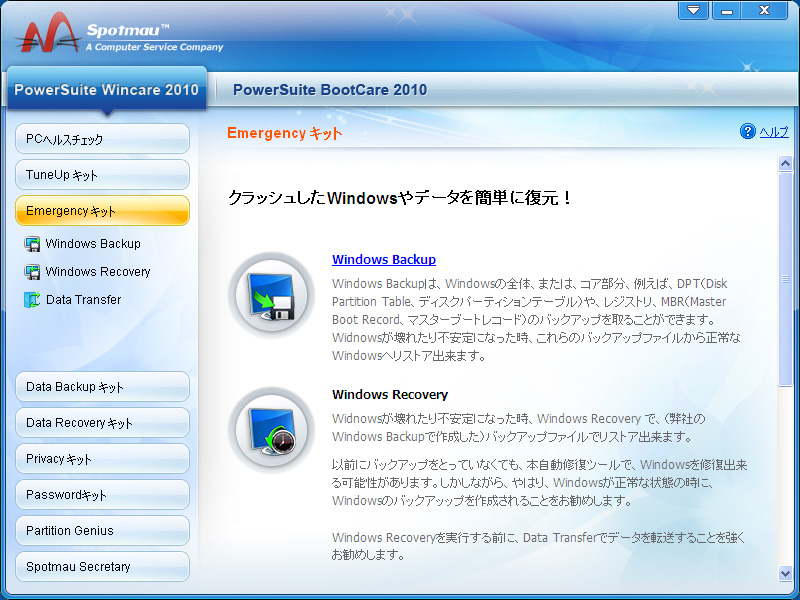Open the Data Recovery キット section
This screenshot has width=800, height=600.
pyautogui.click(x=103, y=422)
